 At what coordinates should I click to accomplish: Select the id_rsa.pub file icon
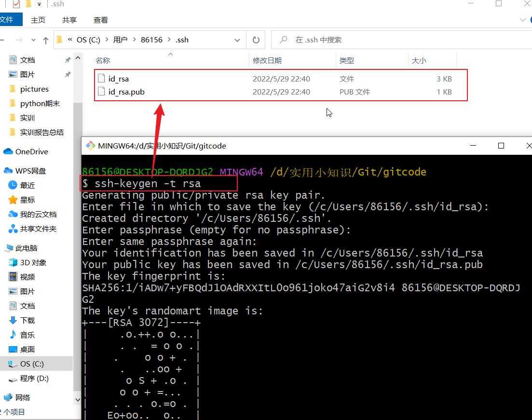tap(101, 91)
